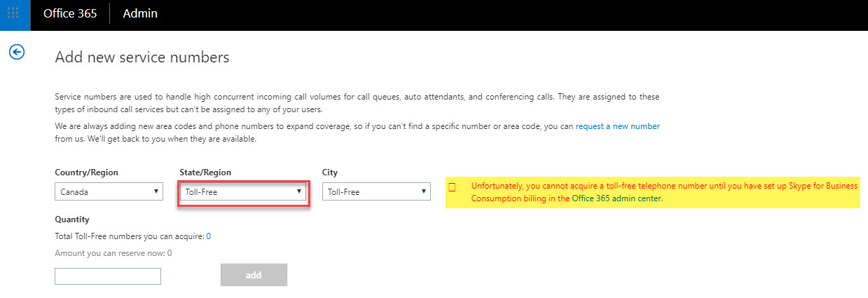Select Office 365 in the top header
Screen dimensions: 868x298
70,14
